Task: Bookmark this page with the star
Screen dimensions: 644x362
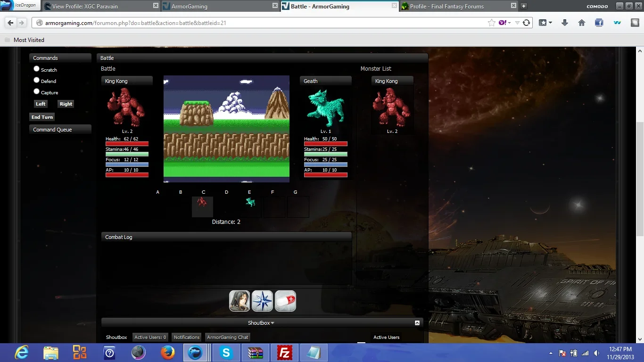Action: (x=492, y=23)
